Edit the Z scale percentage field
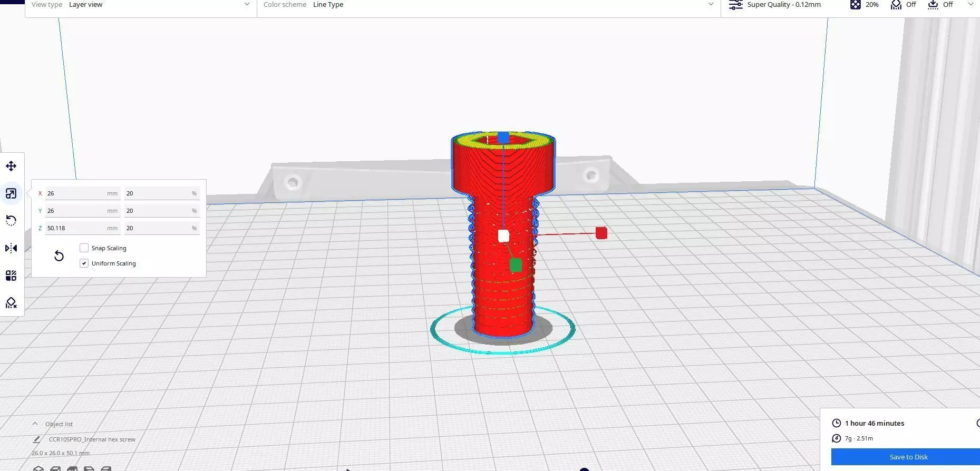Screen dimensions: 980x471 click(x=162, y=228)
